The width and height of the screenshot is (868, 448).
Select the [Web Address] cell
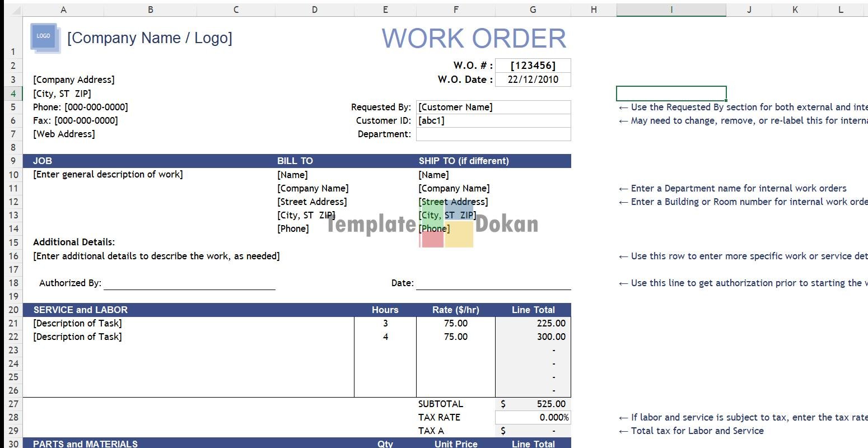pos(64,134)
